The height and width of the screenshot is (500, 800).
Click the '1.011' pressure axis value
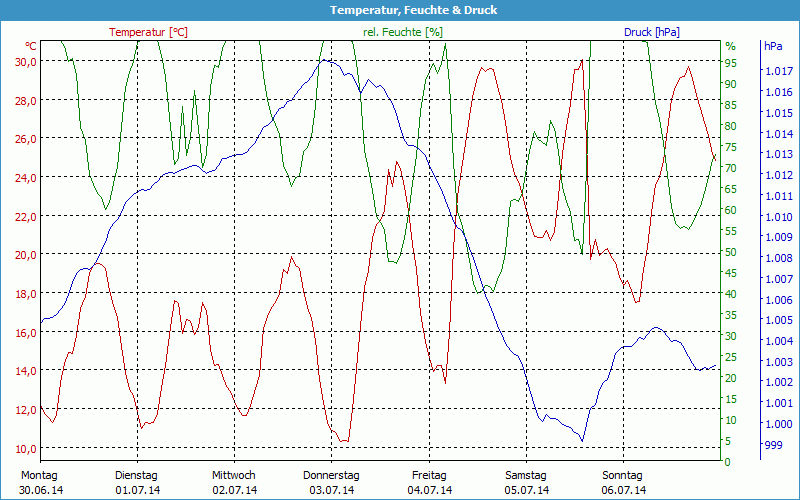pos(779,196)
